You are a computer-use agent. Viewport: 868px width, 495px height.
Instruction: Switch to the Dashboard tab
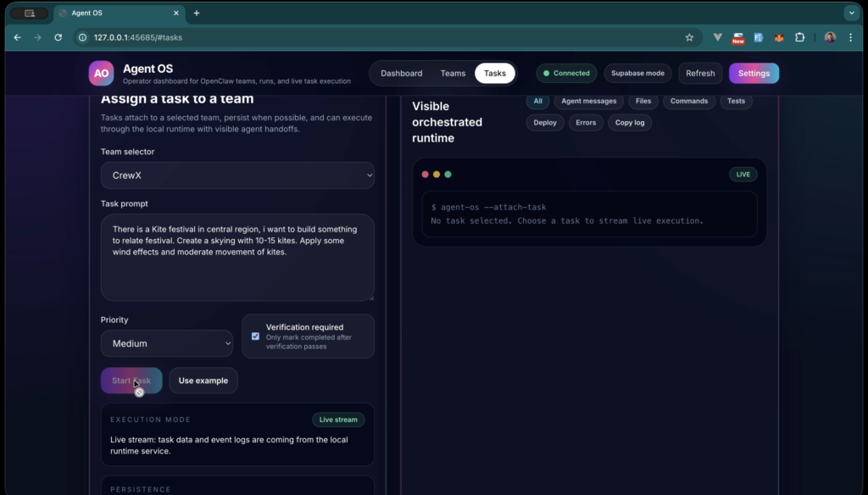pyautogui.click(x=401, y=73)
